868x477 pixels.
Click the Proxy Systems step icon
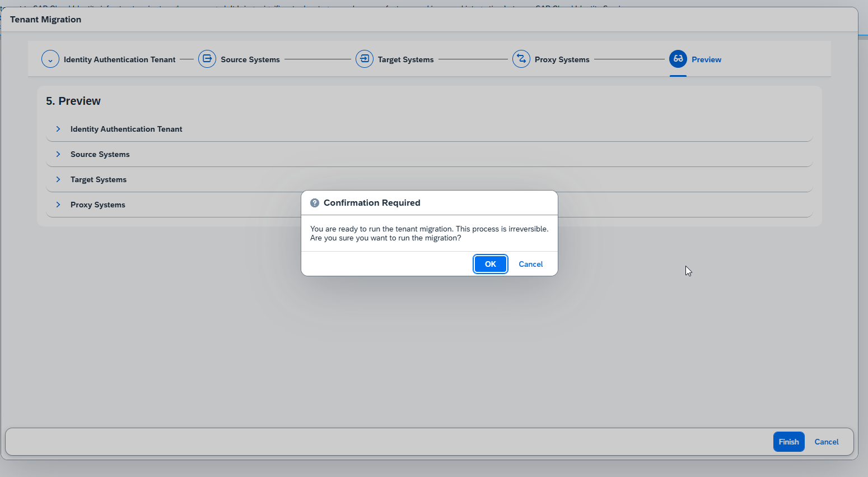pyautogui.click(x=521, y=59)
